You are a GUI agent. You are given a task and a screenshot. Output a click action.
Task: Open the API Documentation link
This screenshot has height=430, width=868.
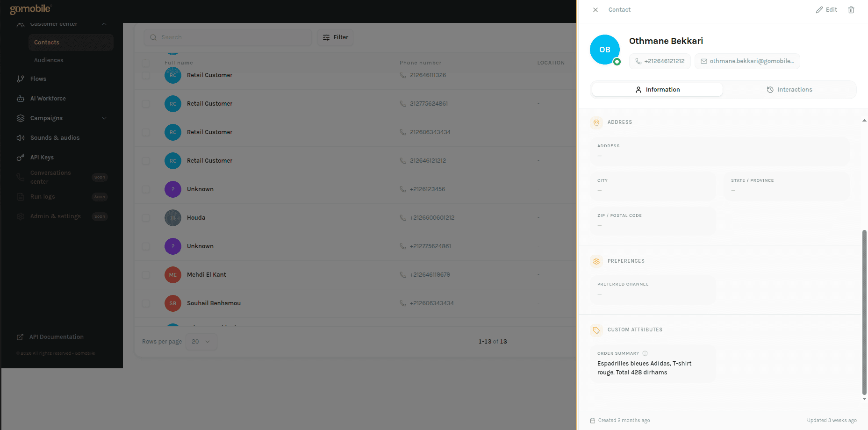tap(56, 337)
